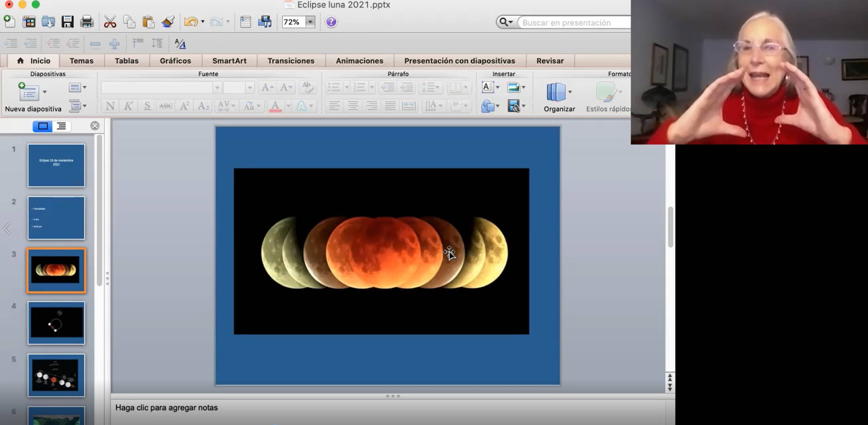Switch to the Transiciones tab
The width and height of the screenshot is (868, 425).
click(x=291, y=61)
